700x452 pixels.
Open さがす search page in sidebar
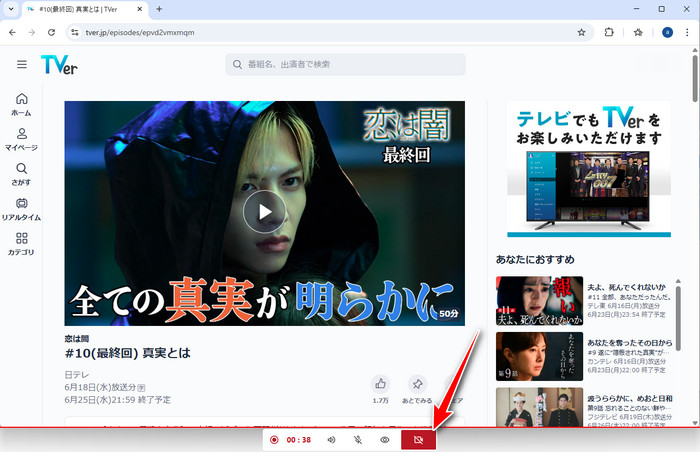pos(21,174)
